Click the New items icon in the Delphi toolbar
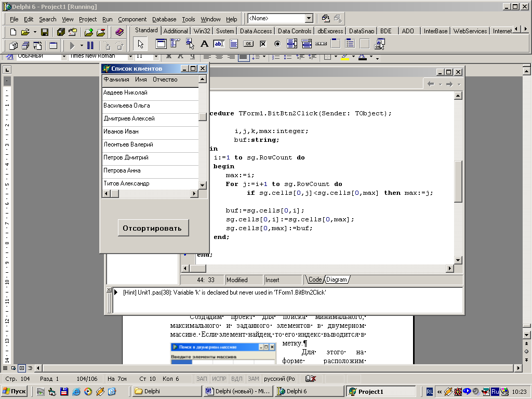Image resolution: width=532 pixels, height=399 pixels. (13, 32)
